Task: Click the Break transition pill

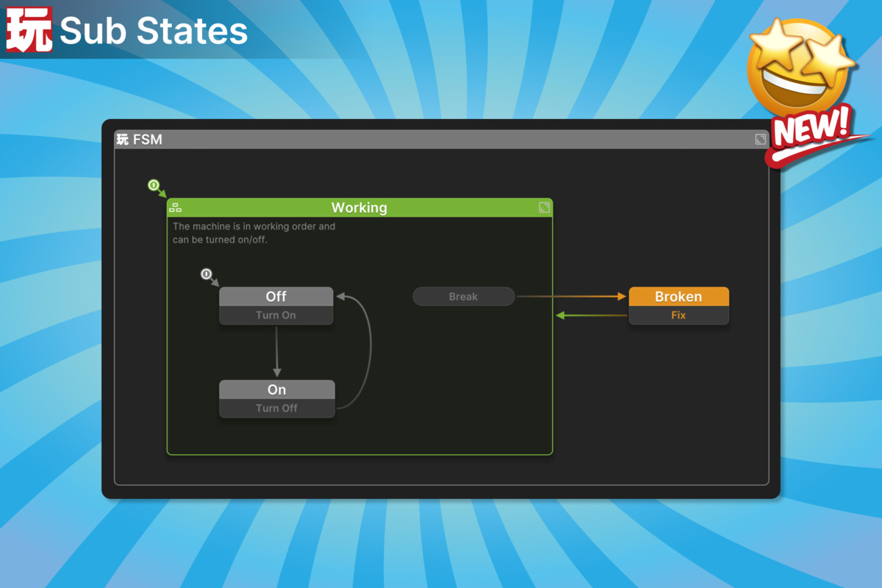Action: 464,297
